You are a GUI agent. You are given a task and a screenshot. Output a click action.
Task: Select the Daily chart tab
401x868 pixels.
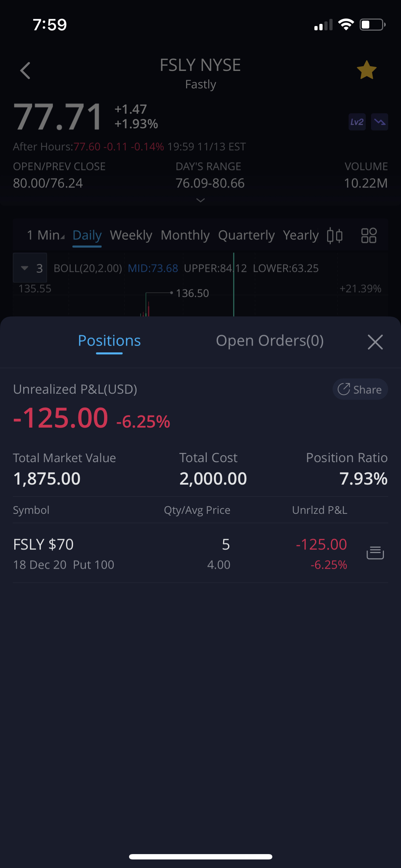click(x=87, y=235)
